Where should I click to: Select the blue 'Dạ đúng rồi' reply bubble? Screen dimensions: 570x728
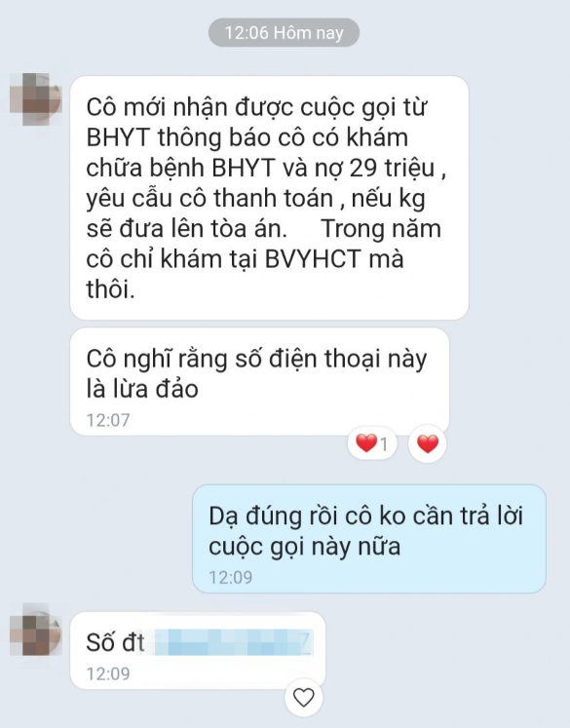pos(369,539)
